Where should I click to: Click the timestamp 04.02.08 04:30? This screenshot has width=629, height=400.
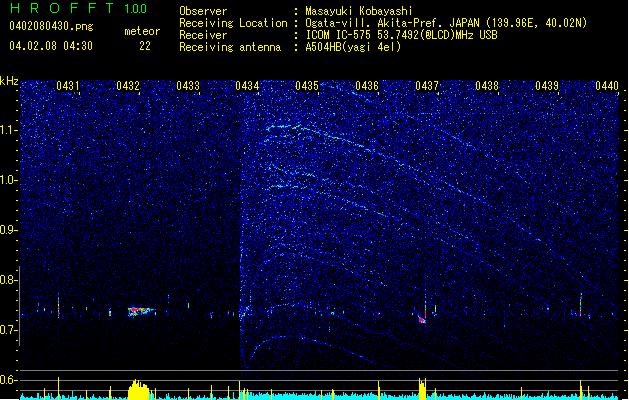pyautogui.click(x=51, y=46)
